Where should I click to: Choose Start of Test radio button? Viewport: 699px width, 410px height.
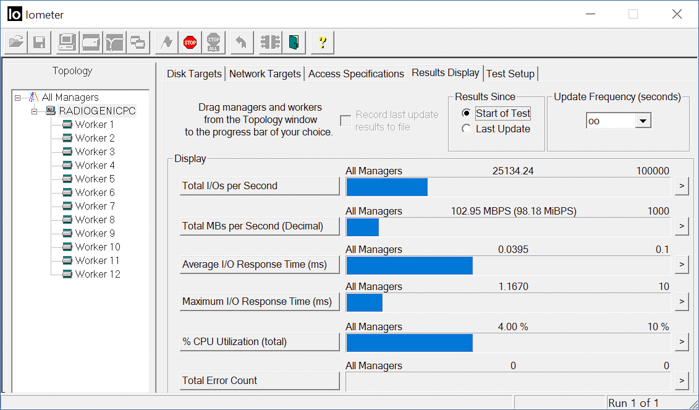click(466, 113)
